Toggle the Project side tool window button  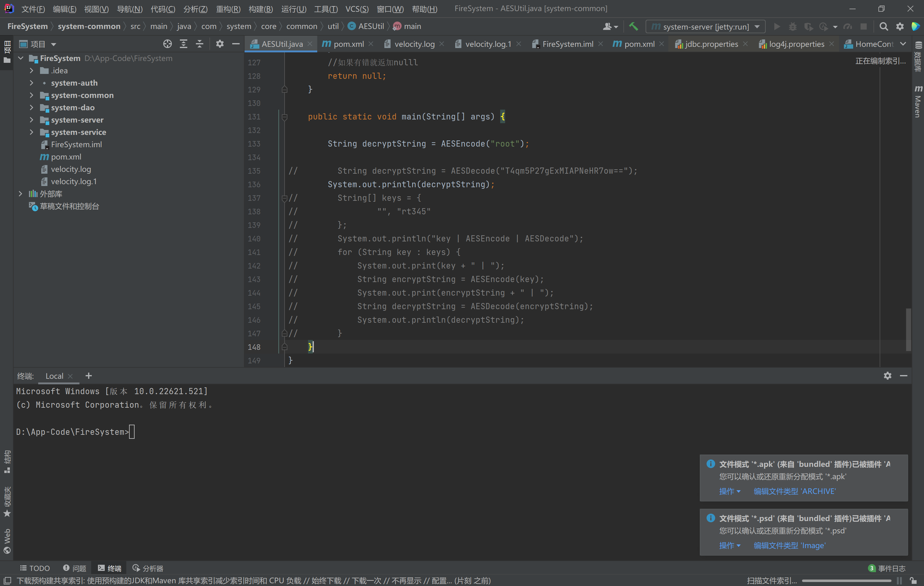coord(7,52)
